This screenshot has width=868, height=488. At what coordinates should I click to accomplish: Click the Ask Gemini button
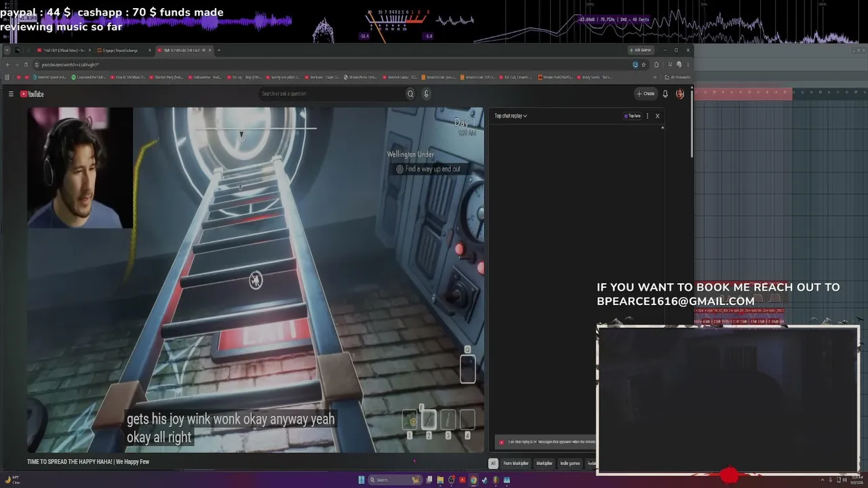tap(641, 50)
